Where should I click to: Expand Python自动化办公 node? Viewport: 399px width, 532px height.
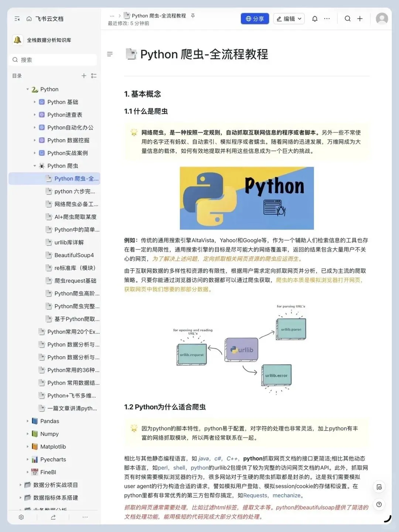35,127
